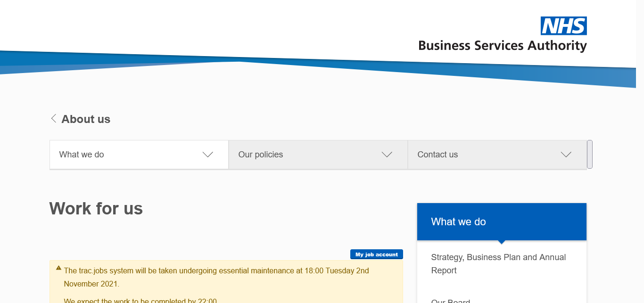Click the navigation bar scrollbar handle
This screenshot has width=644, height=303.
[x=590, y=154]
